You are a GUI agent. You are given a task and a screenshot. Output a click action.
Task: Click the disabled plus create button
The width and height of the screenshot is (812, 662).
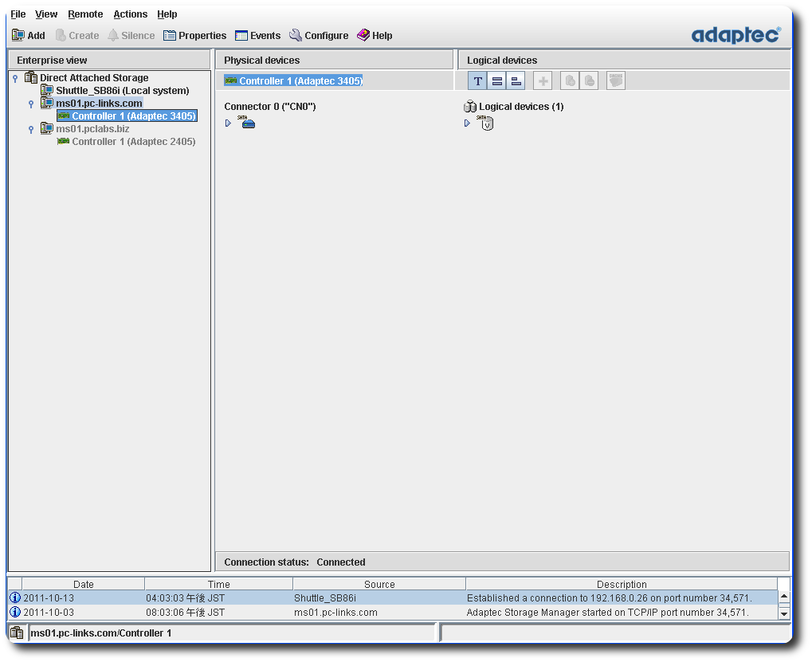(543, 80)
